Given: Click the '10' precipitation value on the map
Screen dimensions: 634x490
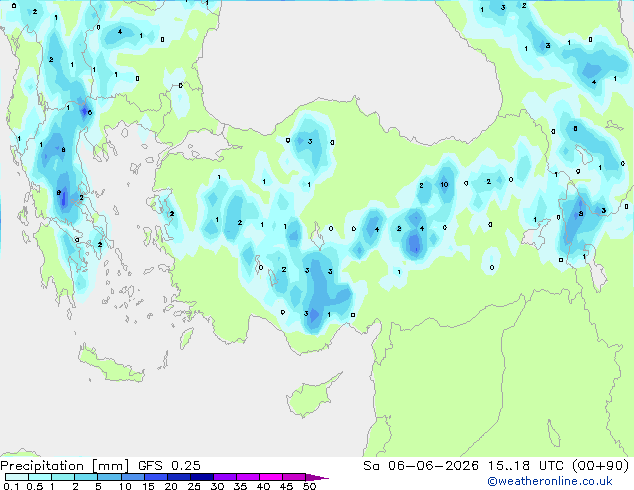Looking at the screenshot, I should coord(444,184).
